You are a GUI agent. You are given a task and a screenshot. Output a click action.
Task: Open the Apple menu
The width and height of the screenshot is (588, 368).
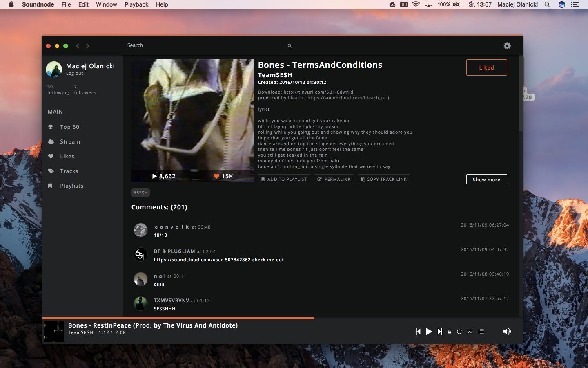click(x=11, y=4)
